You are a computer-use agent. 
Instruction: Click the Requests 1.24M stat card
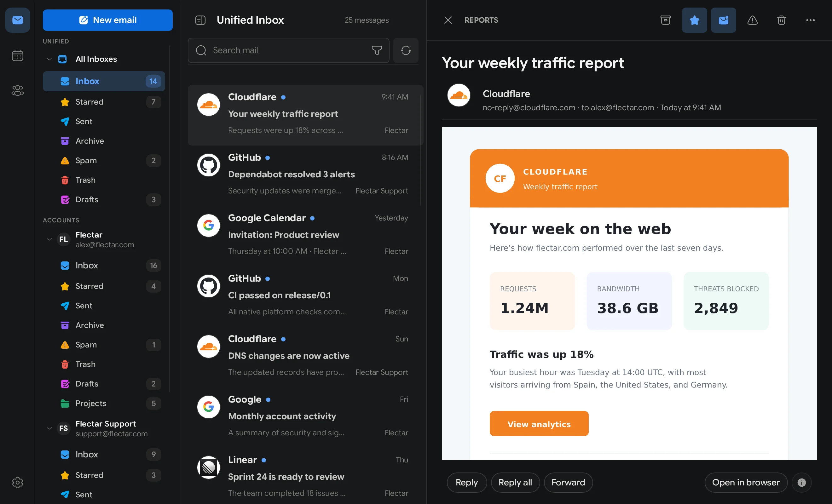pyautogui.click(x=532, y=301)
